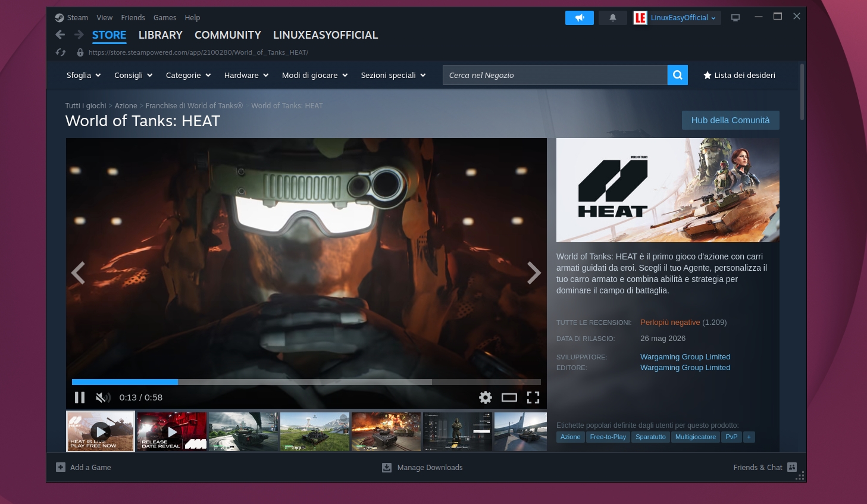867x504 pixels.
Task: Click the Manage Downloads icon
Action: tap(387, 467)
